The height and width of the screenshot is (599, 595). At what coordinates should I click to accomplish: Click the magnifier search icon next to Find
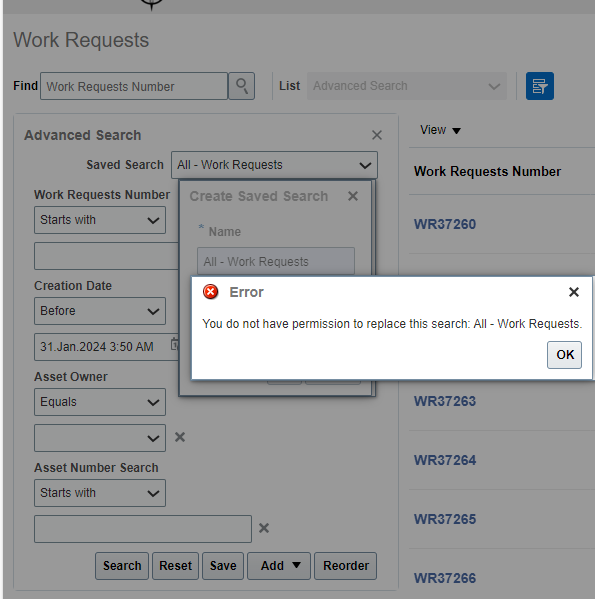coord(242,86)
